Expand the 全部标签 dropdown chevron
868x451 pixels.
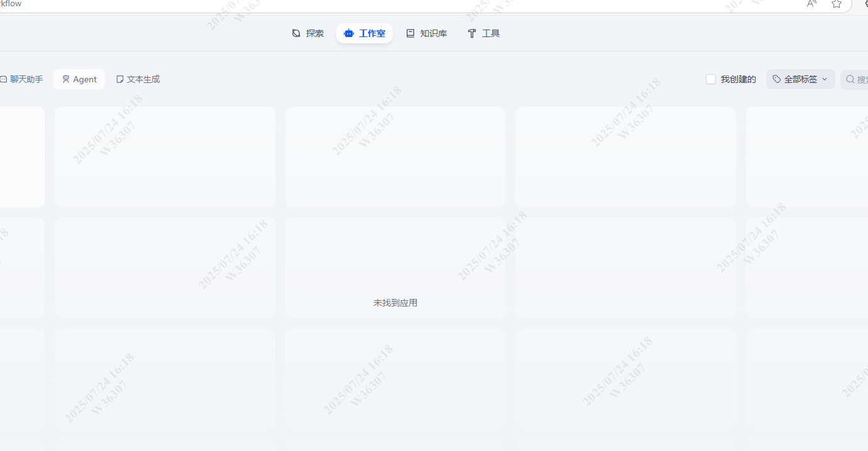(825, 79)
